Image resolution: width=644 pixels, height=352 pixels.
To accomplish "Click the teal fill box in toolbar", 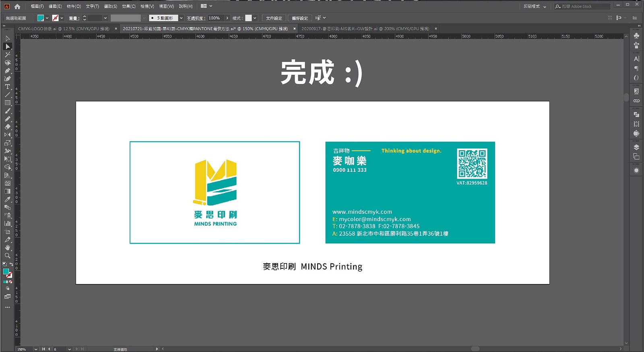I will [x=6, y=272].
